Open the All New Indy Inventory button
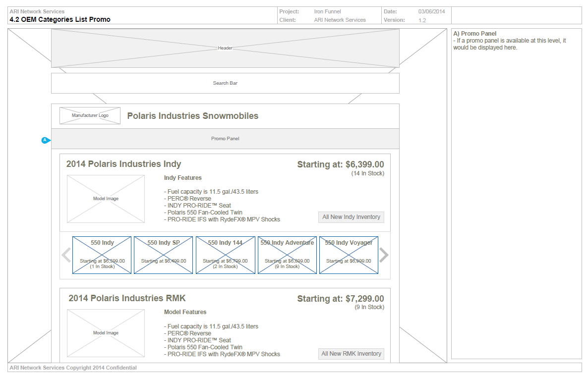Screen dimensions: 588x378 point(351,217)
